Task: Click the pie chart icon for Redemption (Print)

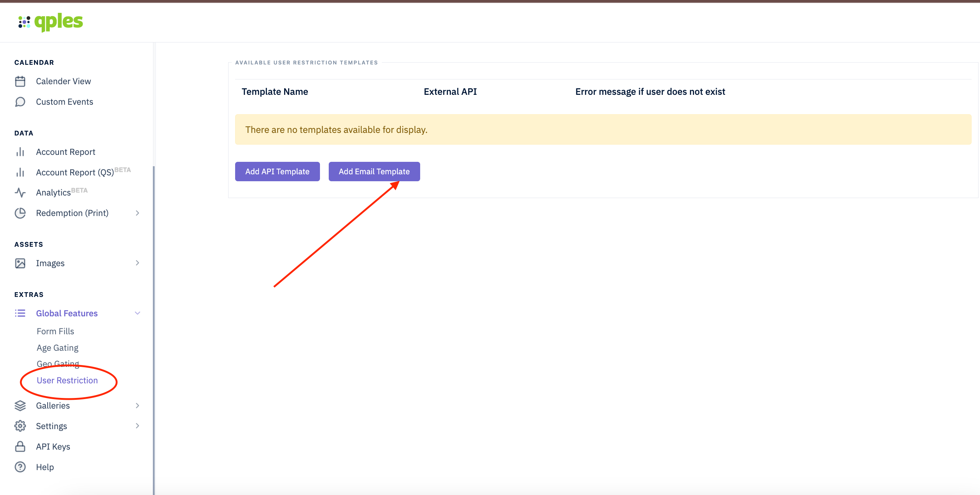Action: pos(20,213)
